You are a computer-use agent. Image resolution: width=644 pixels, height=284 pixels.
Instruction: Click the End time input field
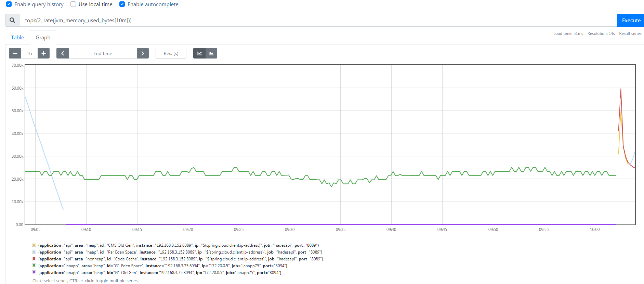pyautogui.click(x=103, y=53)
